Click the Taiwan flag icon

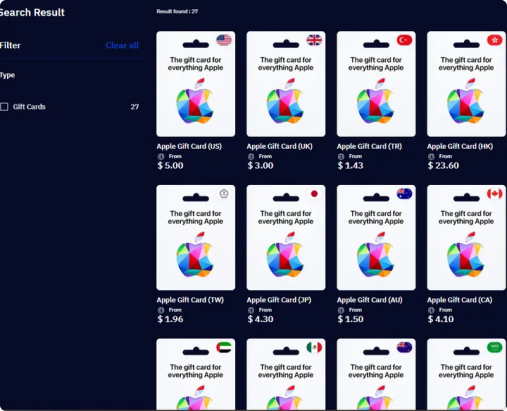coord(224,194)
